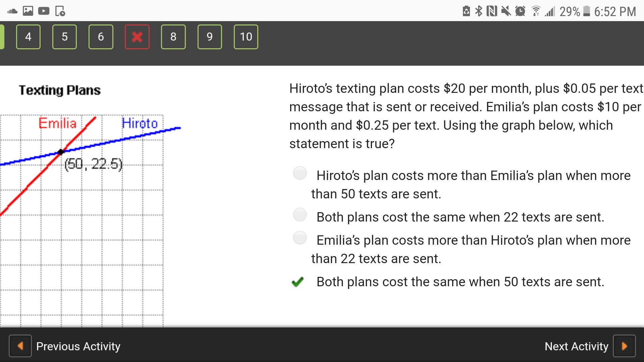The width and height of the screenshot is (644, 362).
Task: Tap the alarm clock status icon
Action: pos(520,11)
